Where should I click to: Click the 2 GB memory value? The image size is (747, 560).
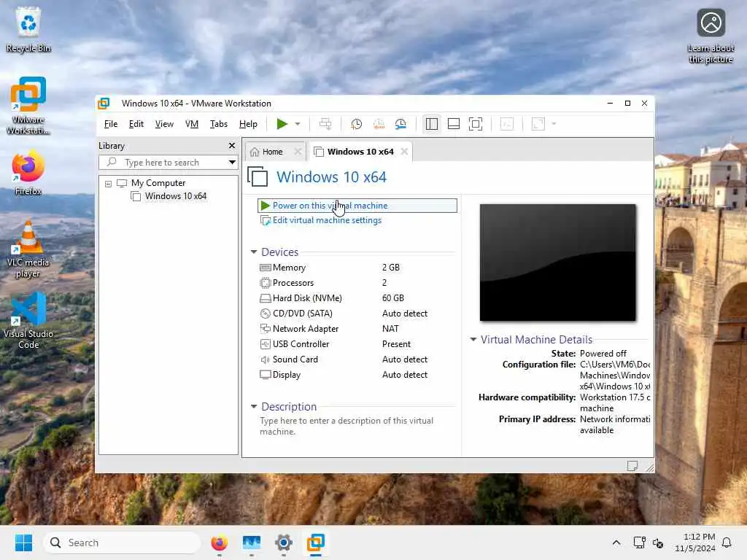391,268
